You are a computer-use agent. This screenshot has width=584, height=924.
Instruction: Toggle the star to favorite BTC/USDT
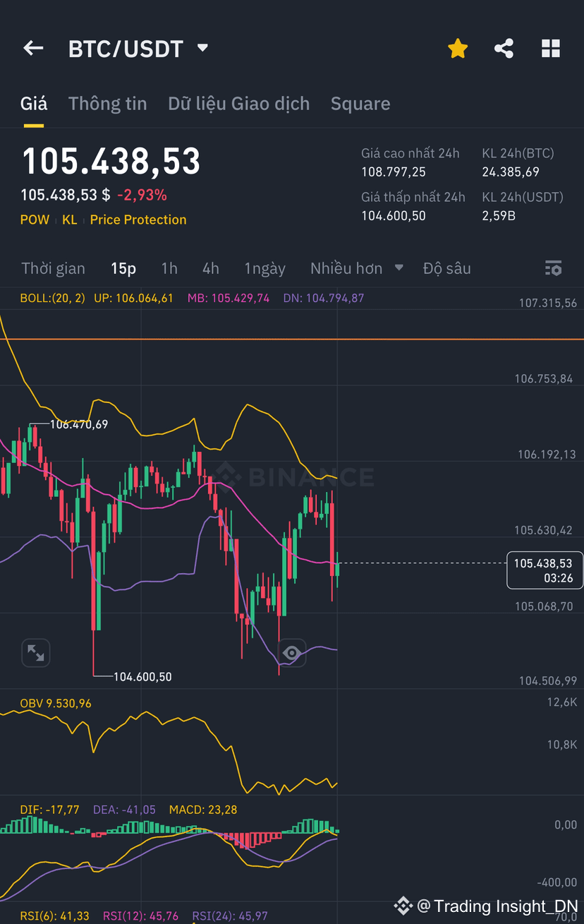[x=458, y=48]
